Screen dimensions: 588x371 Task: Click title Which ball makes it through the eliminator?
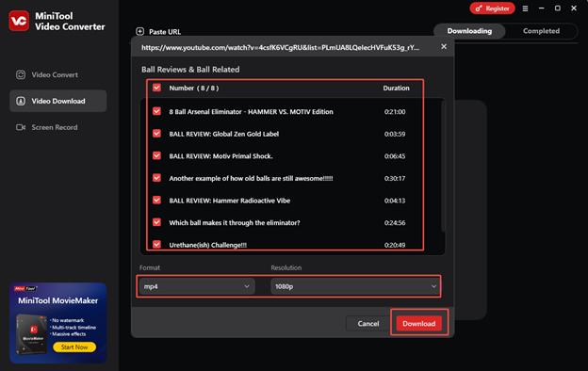235,222
